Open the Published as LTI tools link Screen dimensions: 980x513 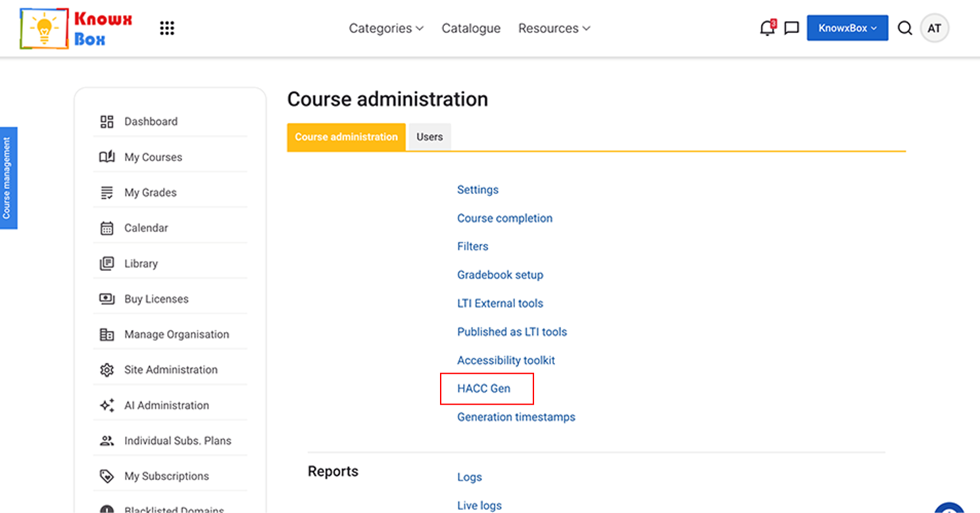tap(512, 332)
